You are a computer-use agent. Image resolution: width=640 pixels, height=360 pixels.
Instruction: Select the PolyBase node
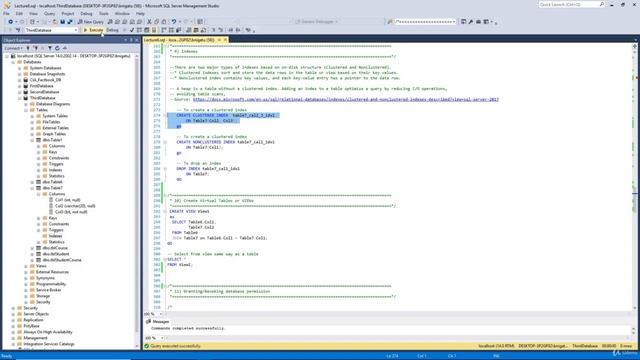pyautogui.click(x=31, y=326)
